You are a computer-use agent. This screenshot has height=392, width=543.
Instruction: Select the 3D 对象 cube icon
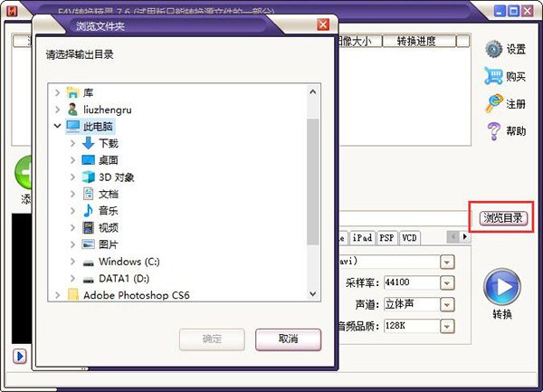[88, 177]
